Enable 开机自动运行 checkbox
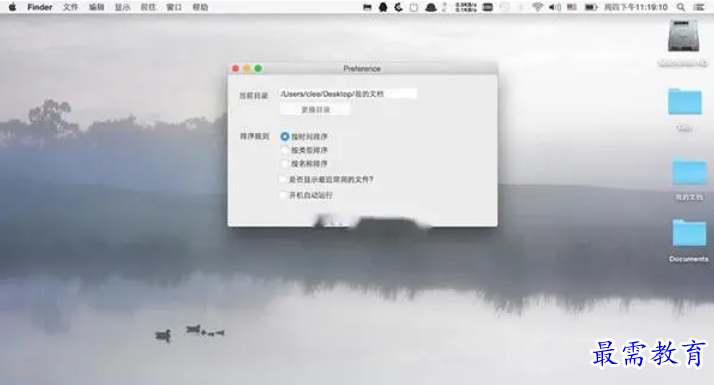This screenshot has width=714, height=385. 283,195
